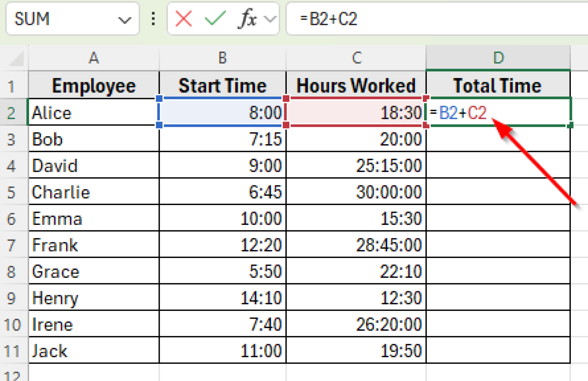Image resolution: width=588 pixels, height=381 pixels.
Task: Click the vertical ellipsis options icon
Action: (153, 19)
